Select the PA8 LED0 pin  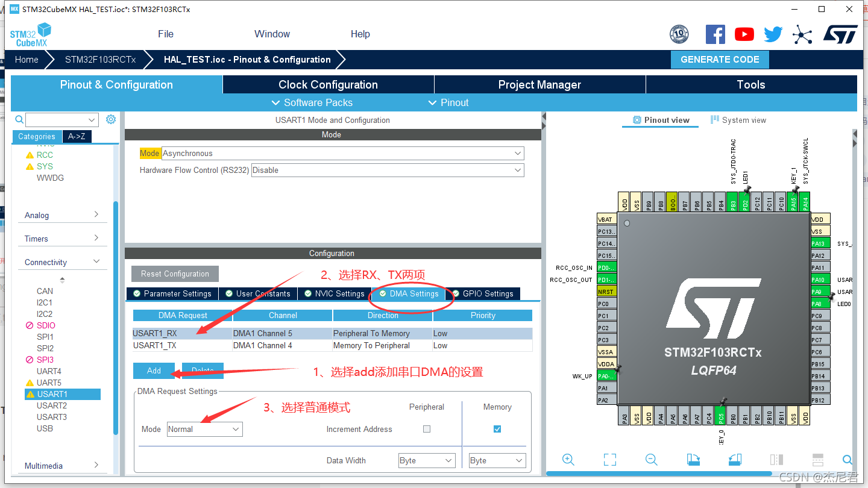click(x=820, y=304)
